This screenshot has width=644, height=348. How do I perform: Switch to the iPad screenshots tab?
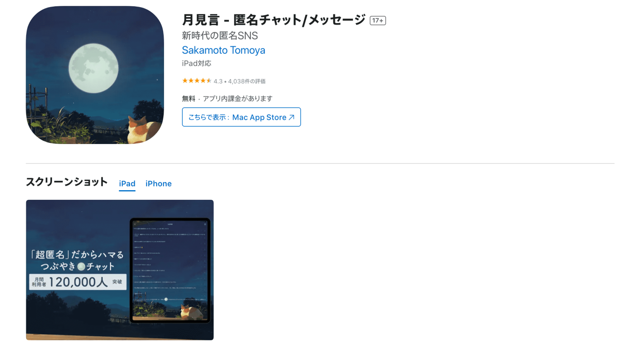click(127, 183)
